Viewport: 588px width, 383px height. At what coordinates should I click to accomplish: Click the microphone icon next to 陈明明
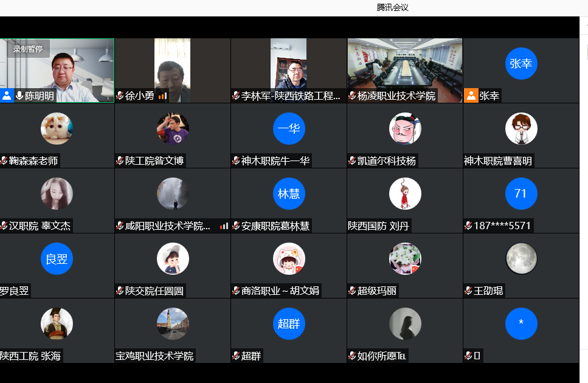coord(19,95)
